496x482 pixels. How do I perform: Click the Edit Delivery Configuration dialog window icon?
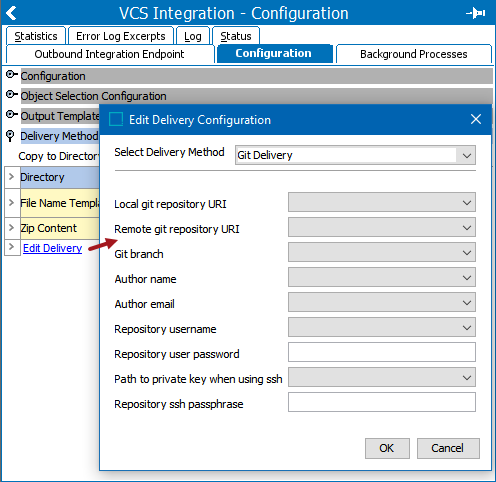[116, 119]
